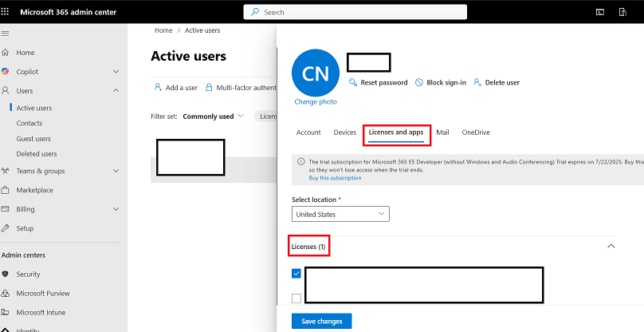
Task: Click the Reset password button
Action: pyautogui.click(x=379, y=82)
